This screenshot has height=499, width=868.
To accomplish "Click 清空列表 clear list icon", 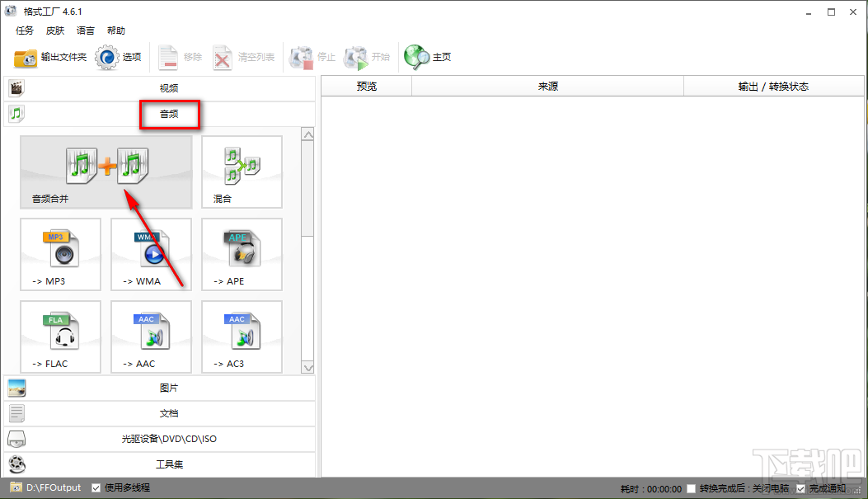I will (223, 58).
